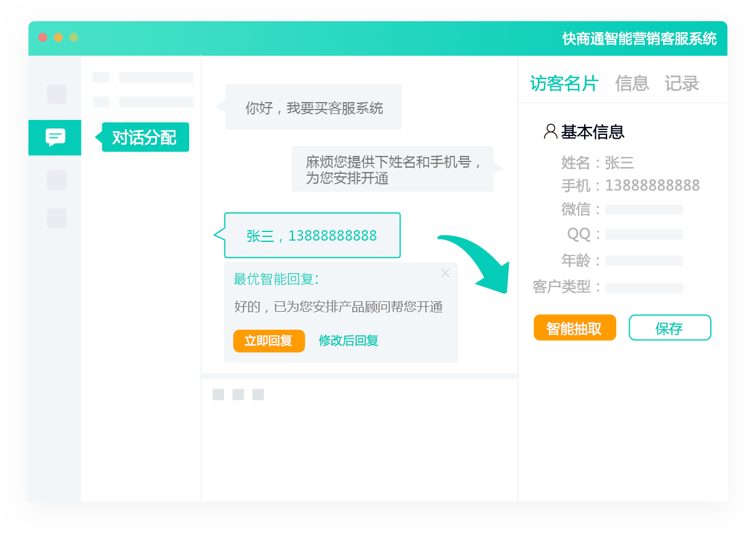Click the first chat input toolbar icon
Viewport: 756px width, 537px height.
coord(218,395)
